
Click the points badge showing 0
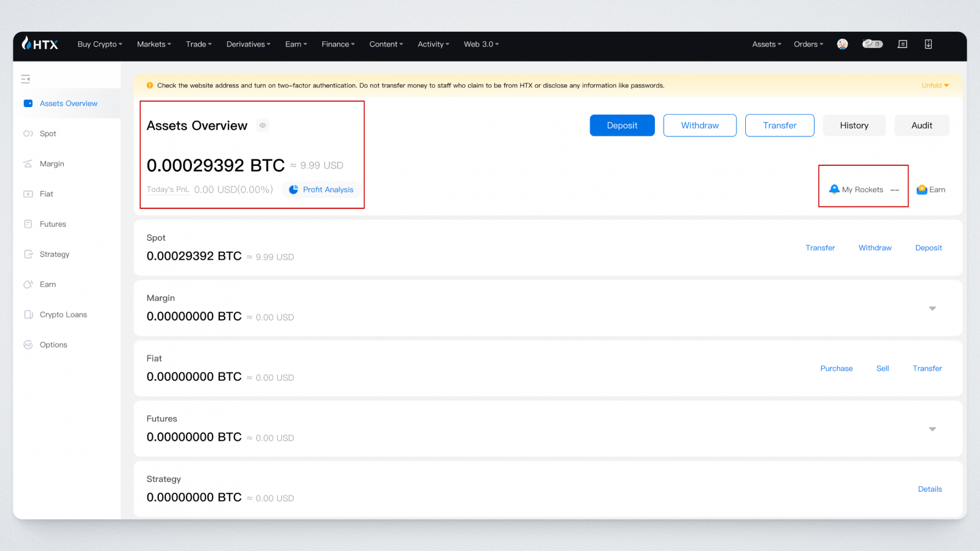pos(872,44)
